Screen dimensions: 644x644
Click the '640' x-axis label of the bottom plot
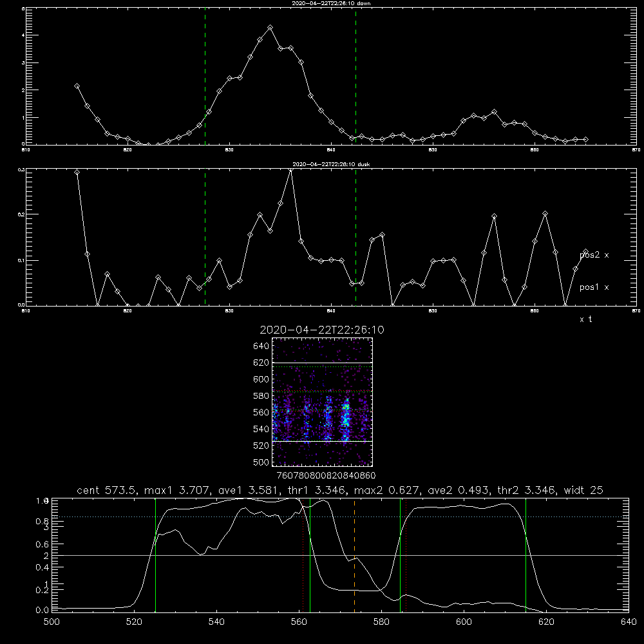point(629,622)
